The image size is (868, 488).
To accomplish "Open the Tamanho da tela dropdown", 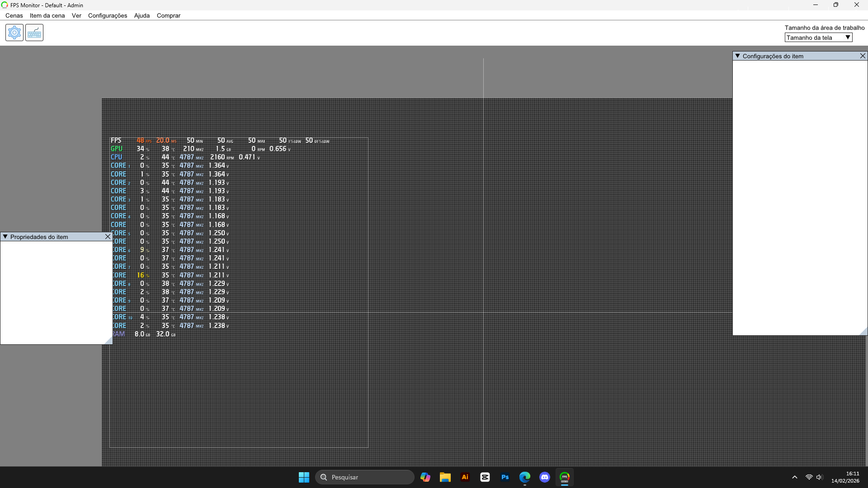I will (x=818, y=38).
